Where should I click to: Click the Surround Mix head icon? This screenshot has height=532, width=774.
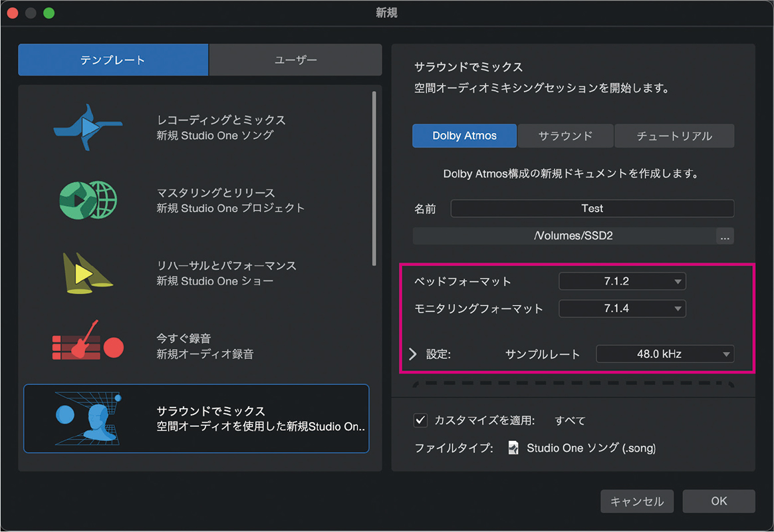[x=88, y=418]
